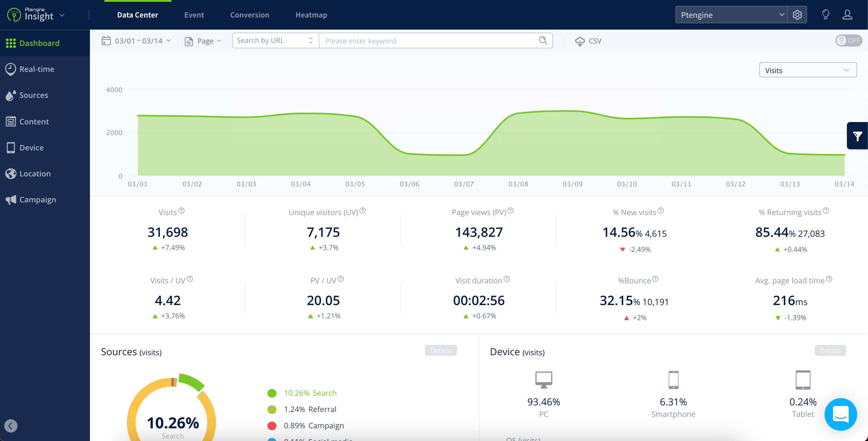Open the settings gear icon

click(x=797, y=15)
